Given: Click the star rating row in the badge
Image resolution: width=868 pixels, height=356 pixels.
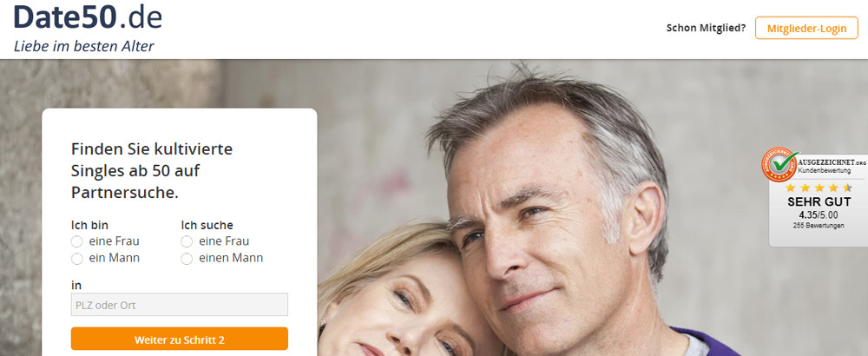Looking at the screenshot, I should (819, 188).
